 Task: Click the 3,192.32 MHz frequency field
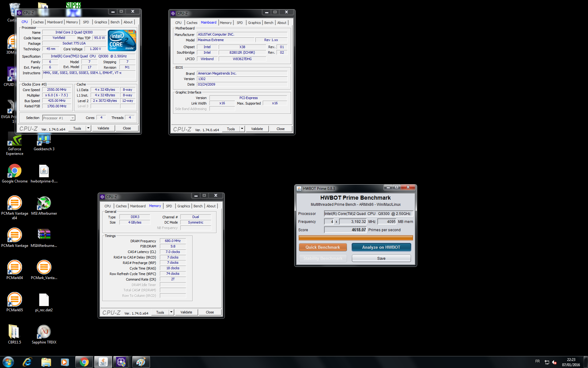pos(353,221)
